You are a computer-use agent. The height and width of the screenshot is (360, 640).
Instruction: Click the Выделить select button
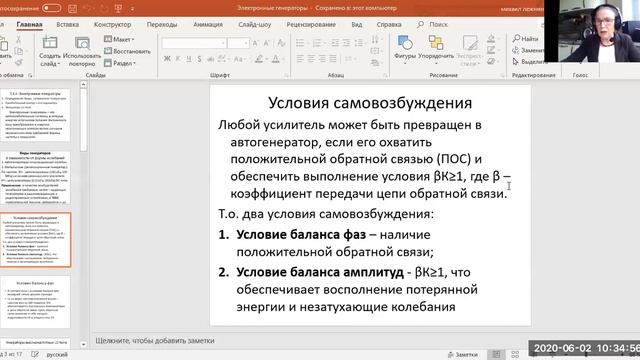point(529,62)
